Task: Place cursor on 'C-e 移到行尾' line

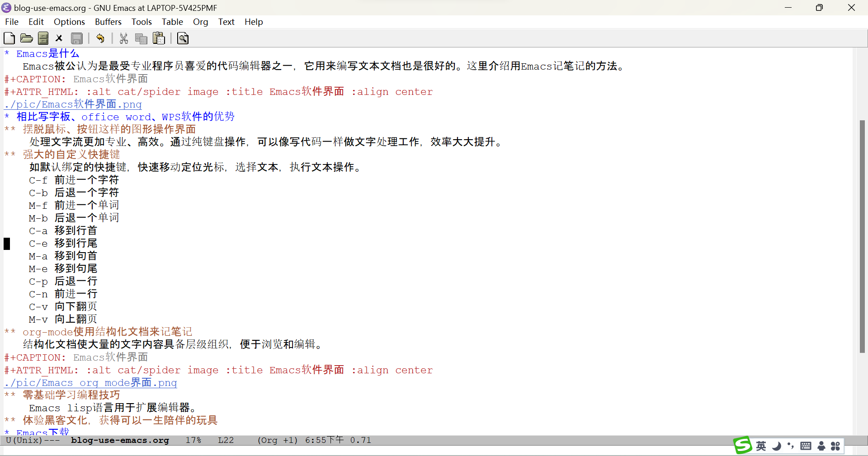Action: coord(63,244)
